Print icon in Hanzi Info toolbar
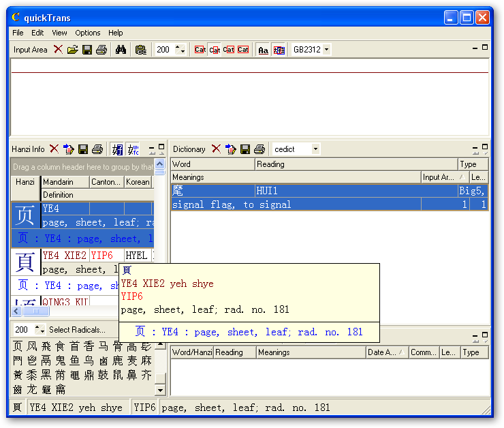 click(97, 149)
